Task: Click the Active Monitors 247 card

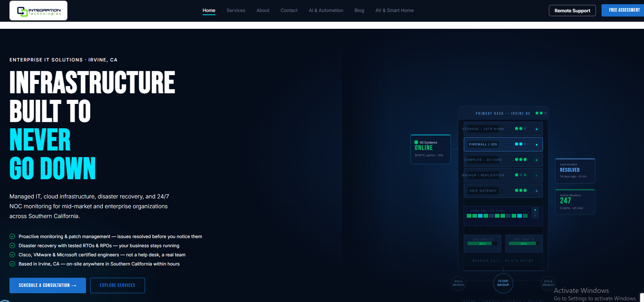Action: [x=575, y=202]
